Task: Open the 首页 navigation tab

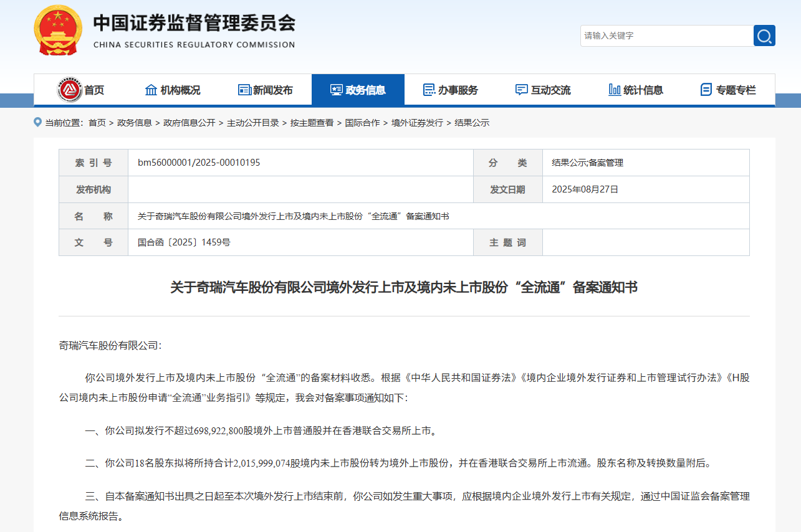Action: [x=80, y=90]
